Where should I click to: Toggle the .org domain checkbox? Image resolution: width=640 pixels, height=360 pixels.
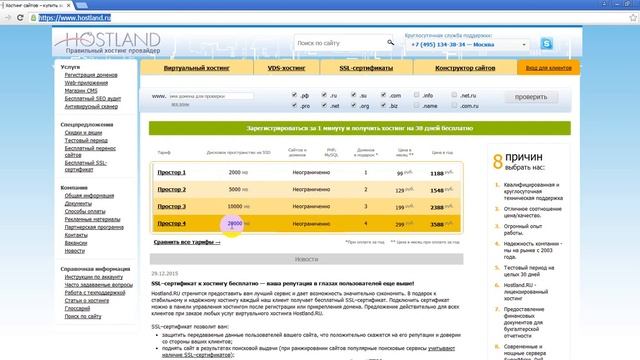tap(353, 105)
